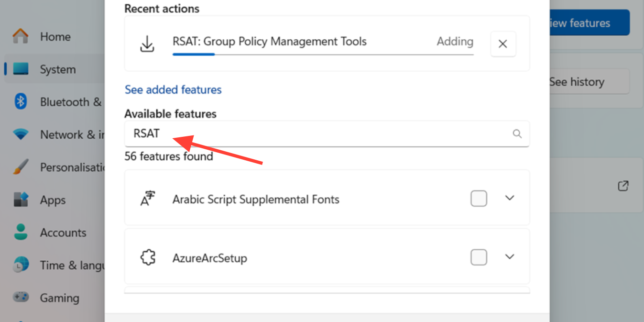Click the RSAT installation progress bar
The image size is (644, 322).
tap(323, 55)
